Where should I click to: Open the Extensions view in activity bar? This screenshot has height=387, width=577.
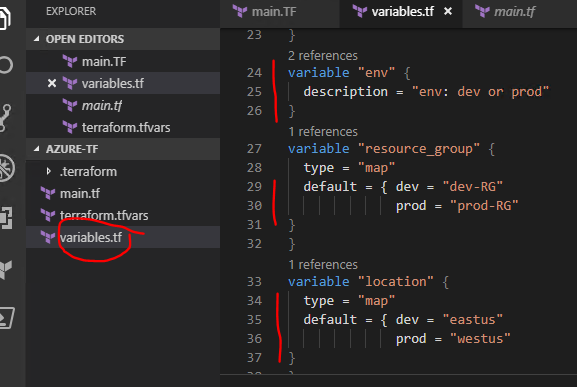(6, 218)
